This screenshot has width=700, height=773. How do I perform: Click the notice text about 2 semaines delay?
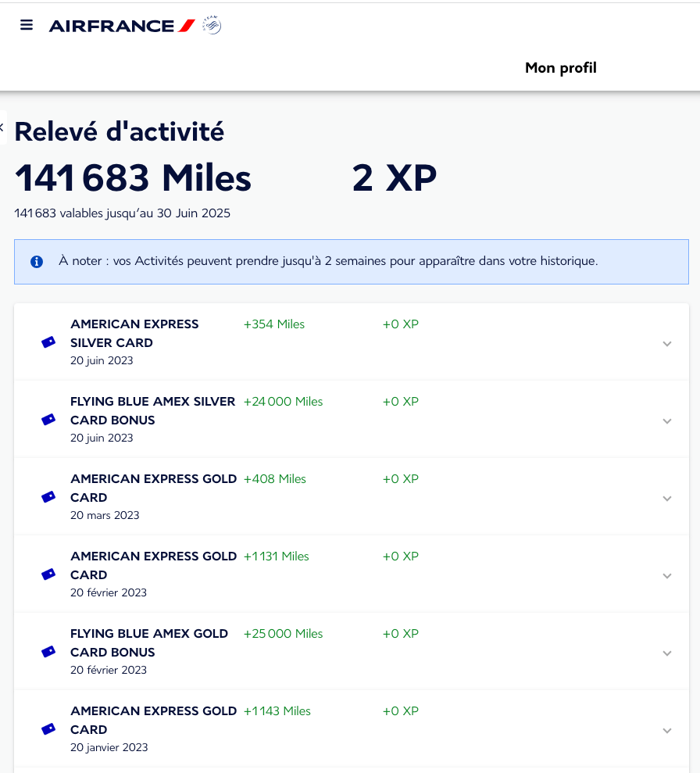[328, 261]
